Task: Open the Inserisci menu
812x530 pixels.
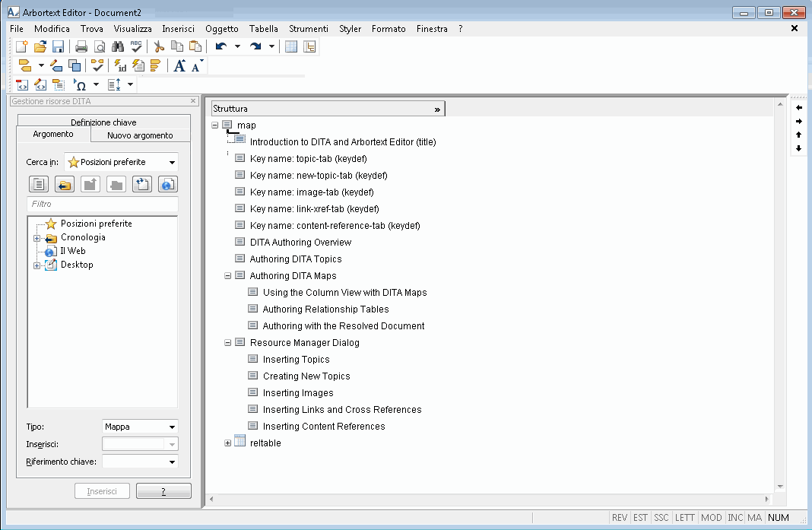Action: pyautogui.click(x=178, y=29)
